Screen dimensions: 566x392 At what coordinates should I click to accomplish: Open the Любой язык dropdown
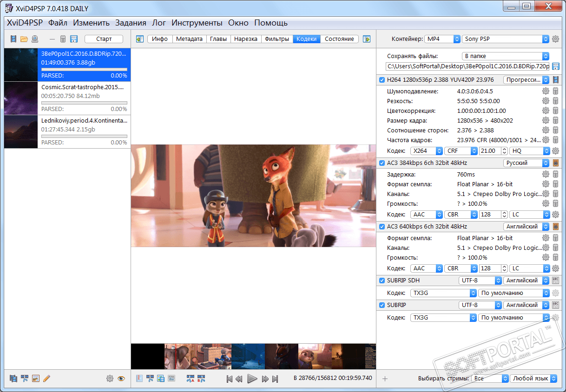(533, 379)
